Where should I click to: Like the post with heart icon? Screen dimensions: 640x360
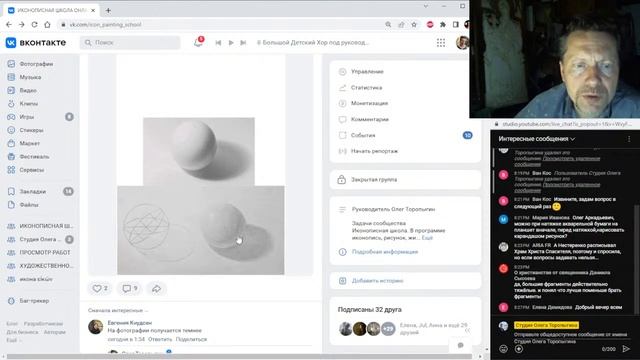pyautogui.click(x=100, y=289)
